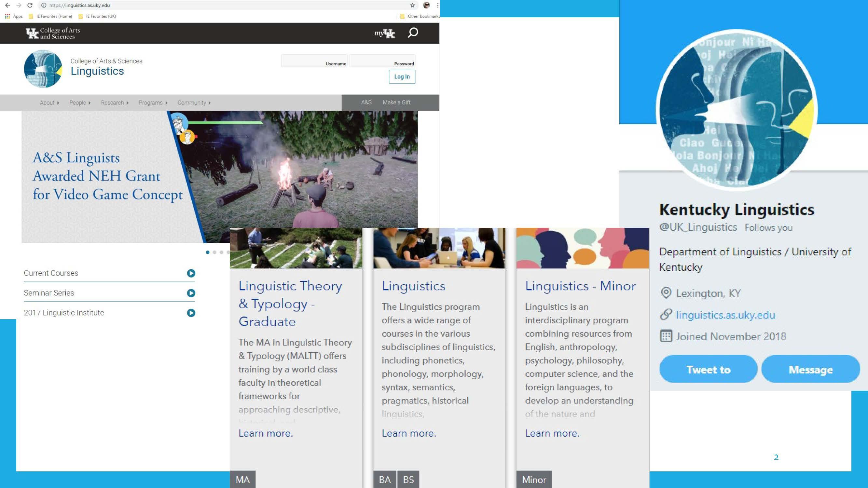Viewport: 868px width, 488px height.
Task: Open the A&S navigation link
Action: [x=366, y=102]
